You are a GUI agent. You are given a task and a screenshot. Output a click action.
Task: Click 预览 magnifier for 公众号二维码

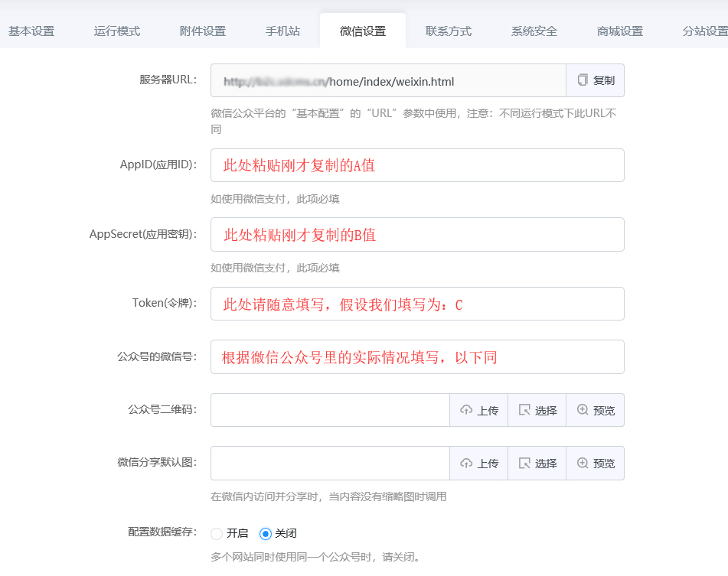[x=583, y=410]
